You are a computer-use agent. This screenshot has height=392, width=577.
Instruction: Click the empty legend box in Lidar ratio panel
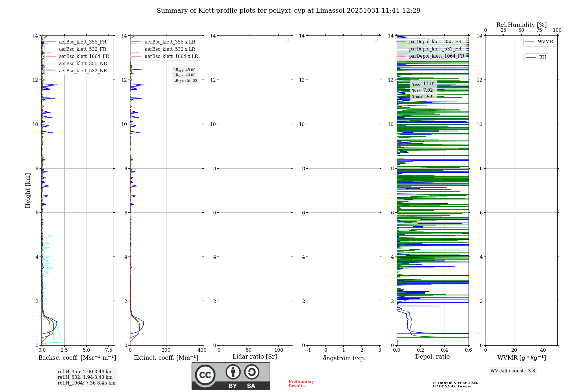[x=287, y=40]
